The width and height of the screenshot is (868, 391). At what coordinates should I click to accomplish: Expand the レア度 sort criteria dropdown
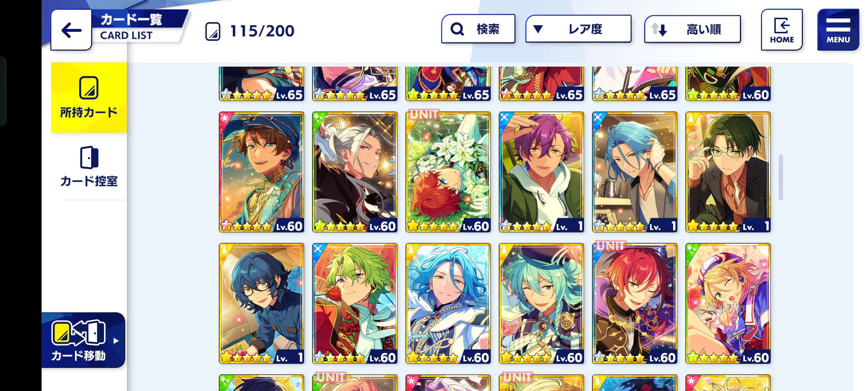point(578,29)
